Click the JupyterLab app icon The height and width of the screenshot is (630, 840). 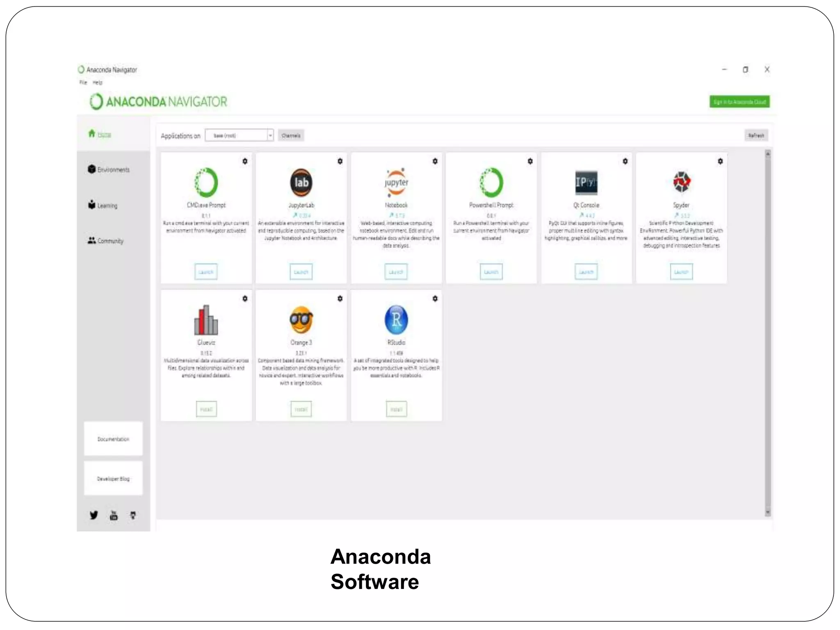pos(301,183)
